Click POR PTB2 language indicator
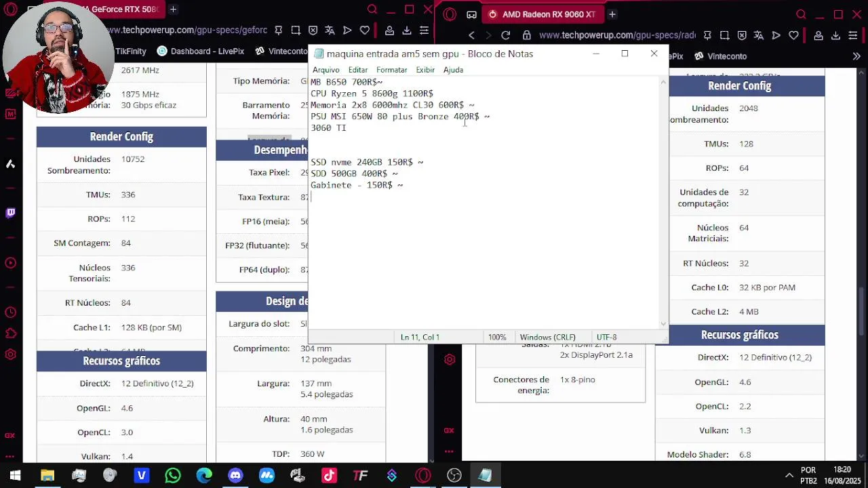The image size is (868, 488). (x=808, y=475)
